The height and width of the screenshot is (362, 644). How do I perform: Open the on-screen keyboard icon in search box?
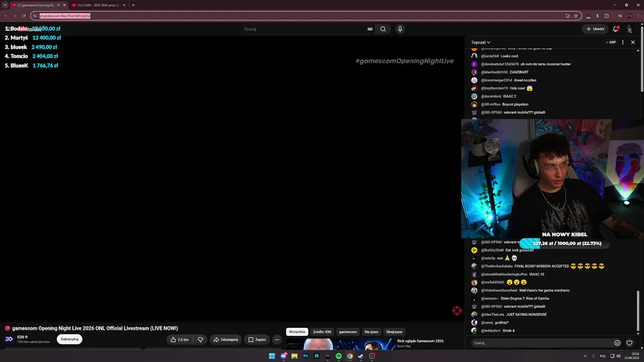[370, 29]
